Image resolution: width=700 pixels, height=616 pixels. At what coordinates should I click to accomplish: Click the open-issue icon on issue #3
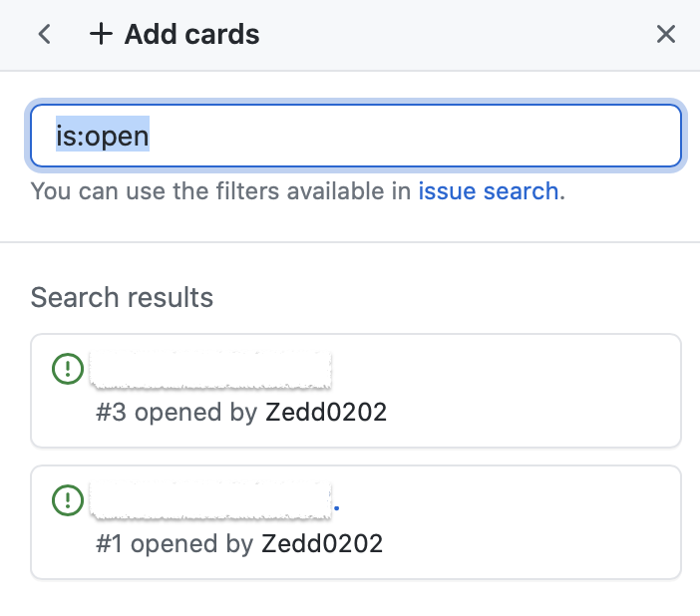66,370
